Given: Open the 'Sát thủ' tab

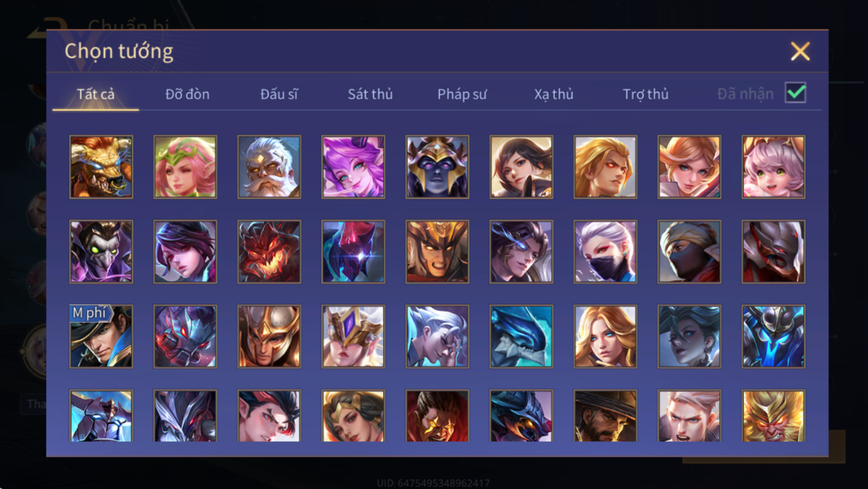Looking at the screenshot, I should click(370, 94).
